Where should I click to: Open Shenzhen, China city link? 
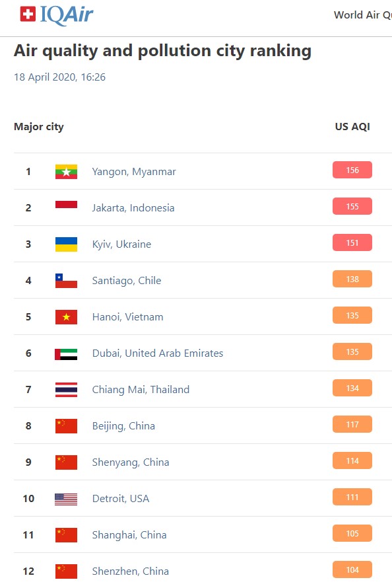tap(130, 571)
